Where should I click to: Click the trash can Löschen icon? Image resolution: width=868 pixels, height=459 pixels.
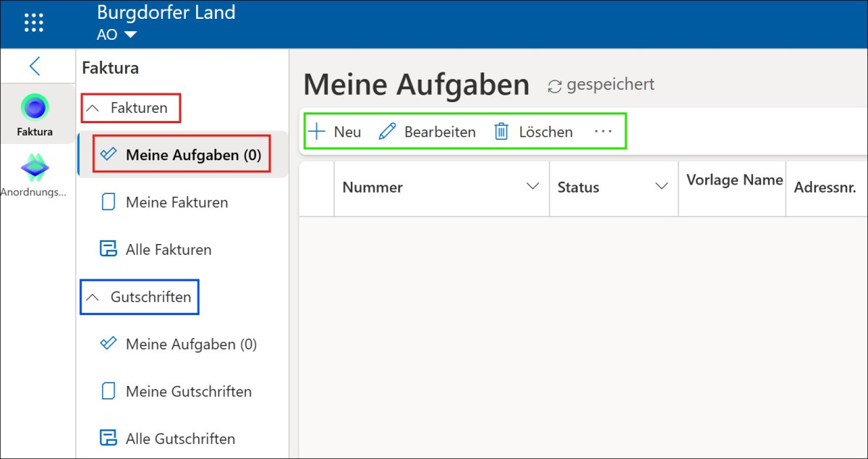point(501,132)
